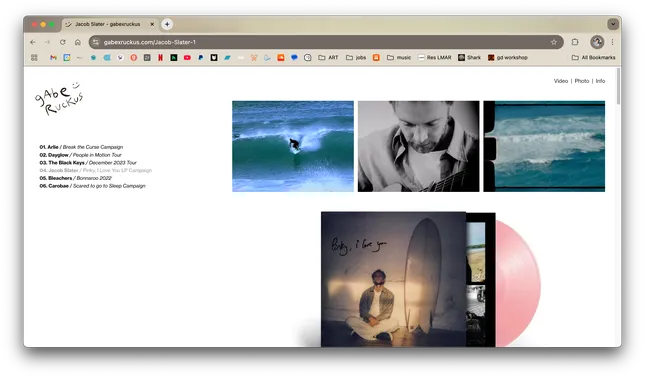
Task: Open the black and green terminal-style icon bookmark
Action: tap(174, 58)
